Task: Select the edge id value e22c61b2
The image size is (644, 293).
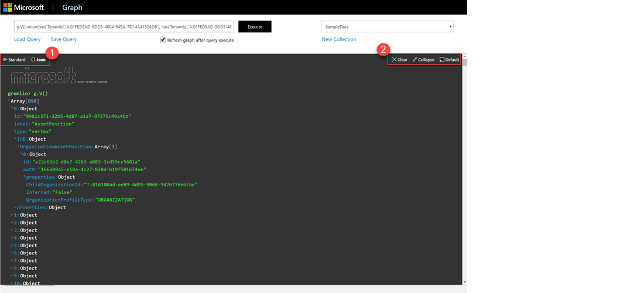Action: pos(86,162)
